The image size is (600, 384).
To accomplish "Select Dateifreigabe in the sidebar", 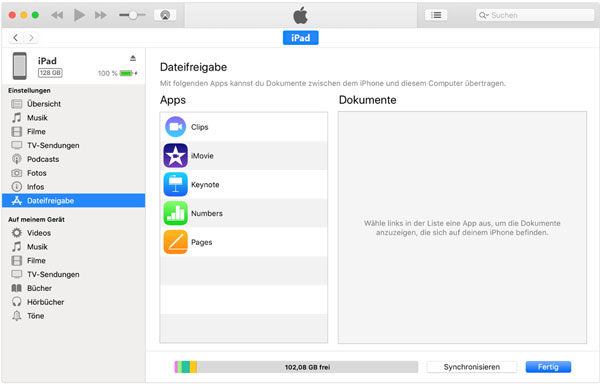I will 73,200.
